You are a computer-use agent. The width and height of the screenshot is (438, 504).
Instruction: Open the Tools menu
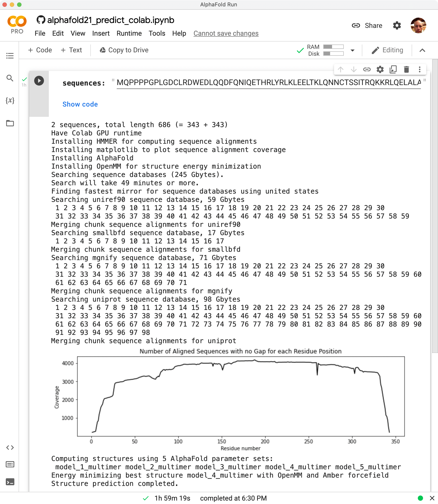[157, 33]
